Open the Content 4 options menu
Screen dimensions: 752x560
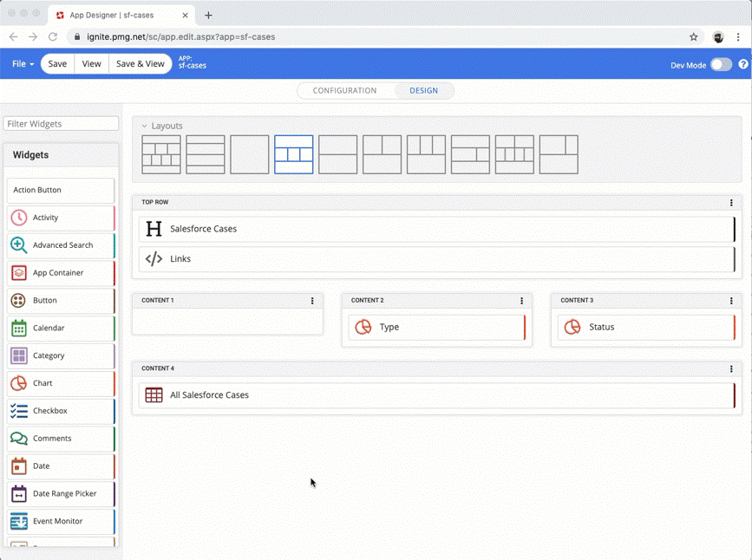(x=731, y=368)
